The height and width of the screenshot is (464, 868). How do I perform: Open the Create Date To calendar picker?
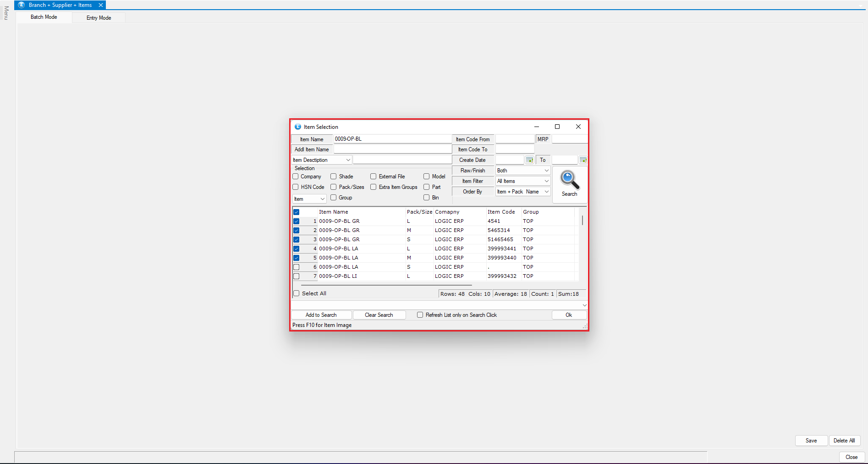pyautogui.click(x=583, y=160)
